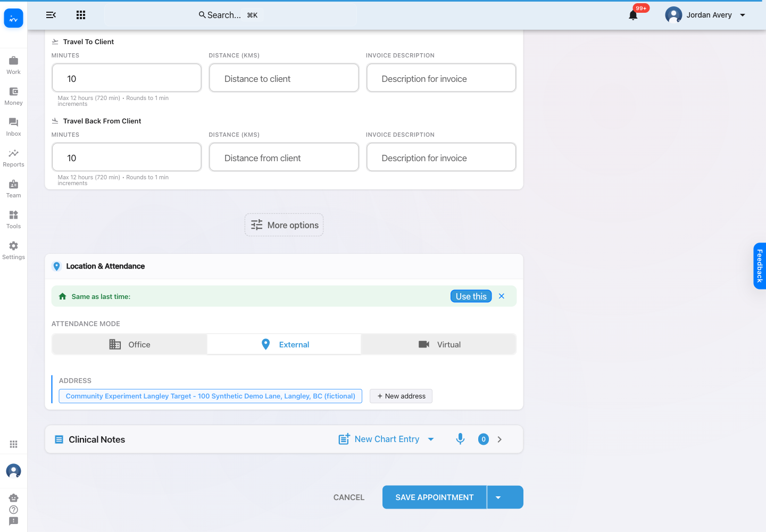Open the Save Appointment dropdown arrow

click(505, 497)
